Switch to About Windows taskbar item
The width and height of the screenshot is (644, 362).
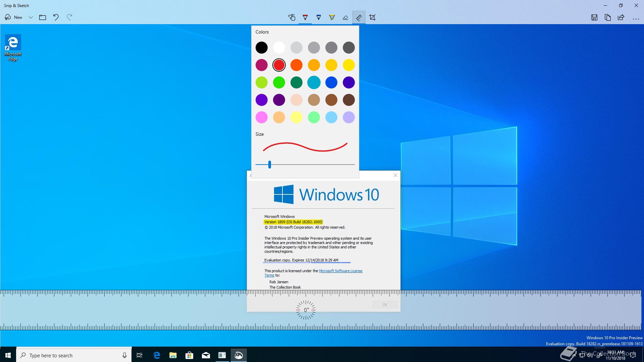(222, 355)
